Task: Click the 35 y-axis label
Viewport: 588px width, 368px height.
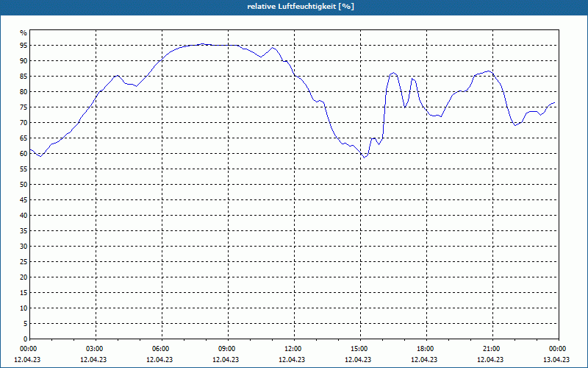Action: [x=24, y=231]
